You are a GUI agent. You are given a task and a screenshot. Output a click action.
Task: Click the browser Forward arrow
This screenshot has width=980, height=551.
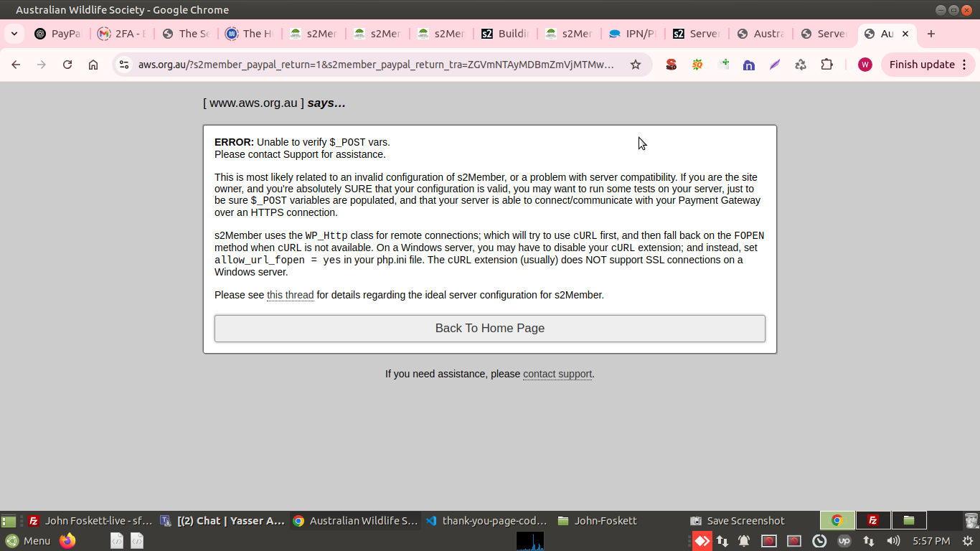(x=42, y=65)
